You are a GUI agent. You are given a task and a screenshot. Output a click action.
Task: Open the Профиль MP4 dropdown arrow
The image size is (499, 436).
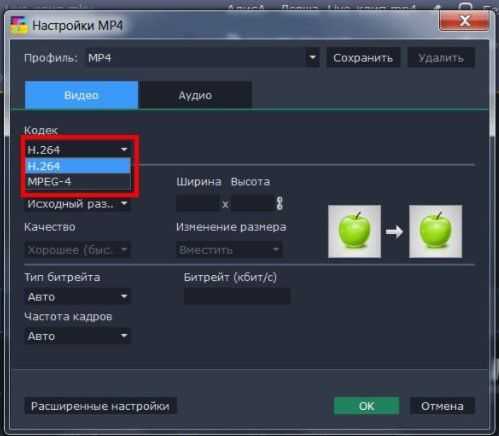312,58
